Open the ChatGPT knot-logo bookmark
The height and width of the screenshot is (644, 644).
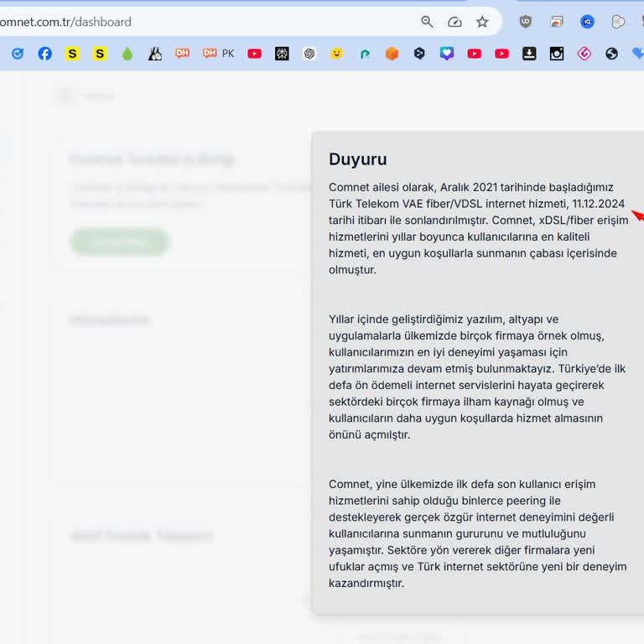click(x=309, y=54)
